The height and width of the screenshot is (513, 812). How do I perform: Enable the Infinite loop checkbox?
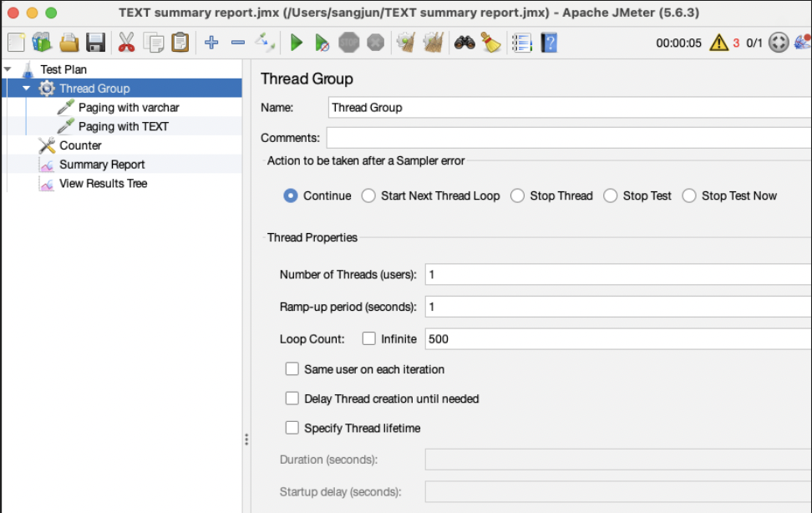[368, 338]
